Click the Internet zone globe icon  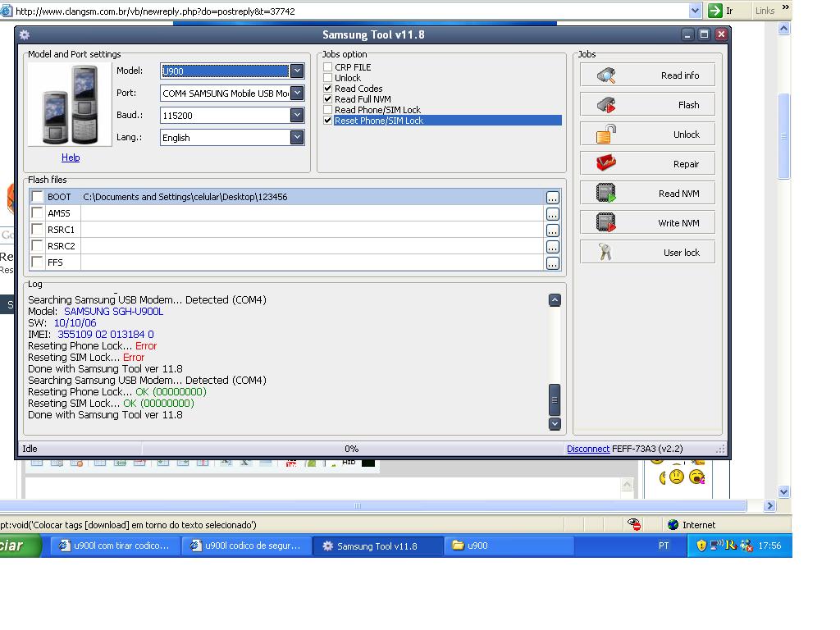point(673,524)
